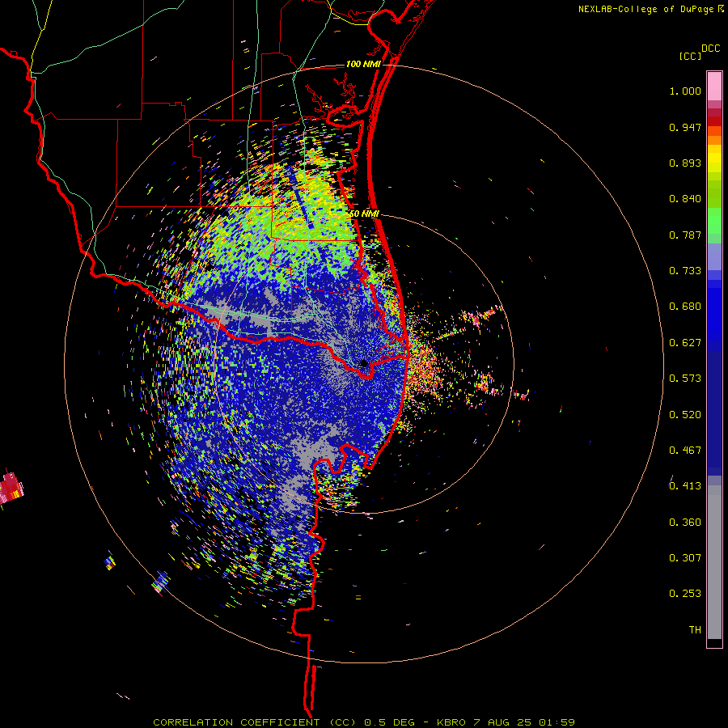
Task: Click the 0.840 scale value
Action: pos(685,199)
